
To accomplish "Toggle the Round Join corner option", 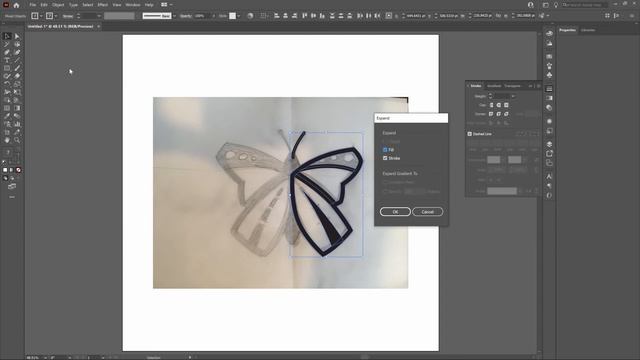I will click(499, 114).
